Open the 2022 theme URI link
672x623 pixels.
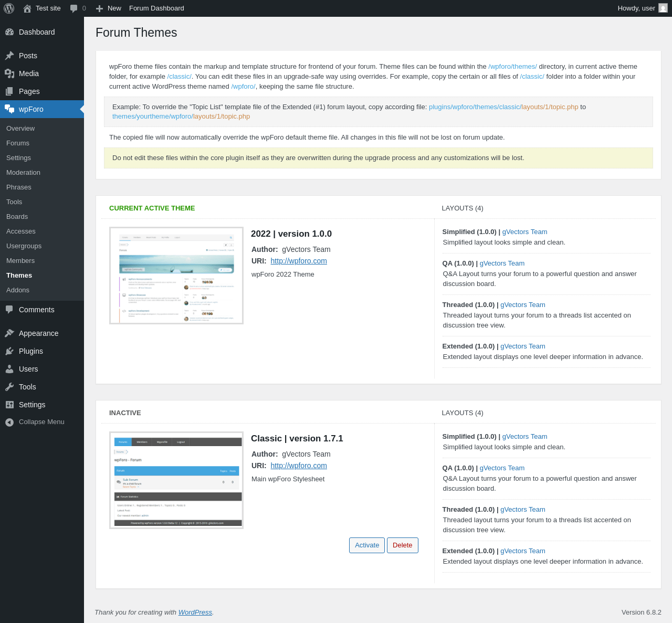click(299, 261)
